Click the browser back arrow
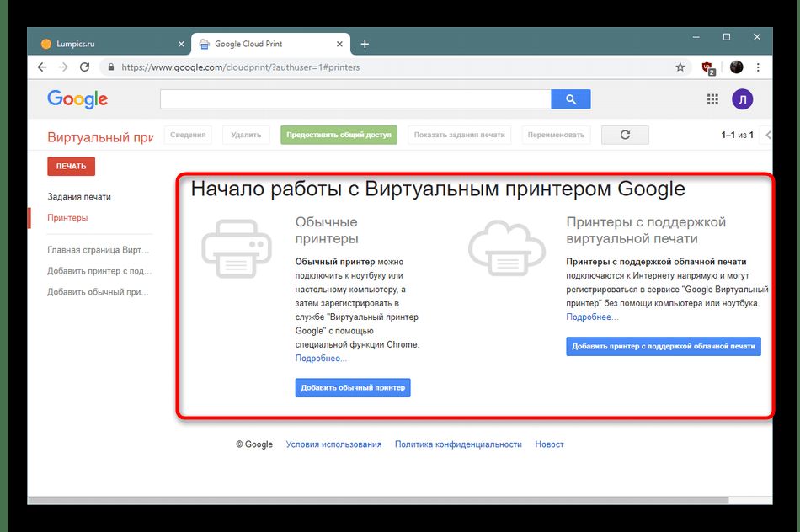 [x=42, y=67]
